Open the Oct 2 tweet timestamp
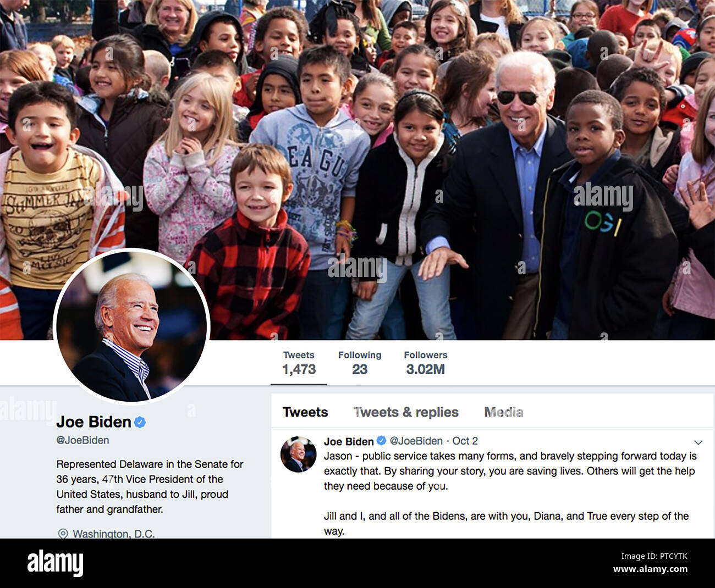715x588 pixels. coord(465,441)
